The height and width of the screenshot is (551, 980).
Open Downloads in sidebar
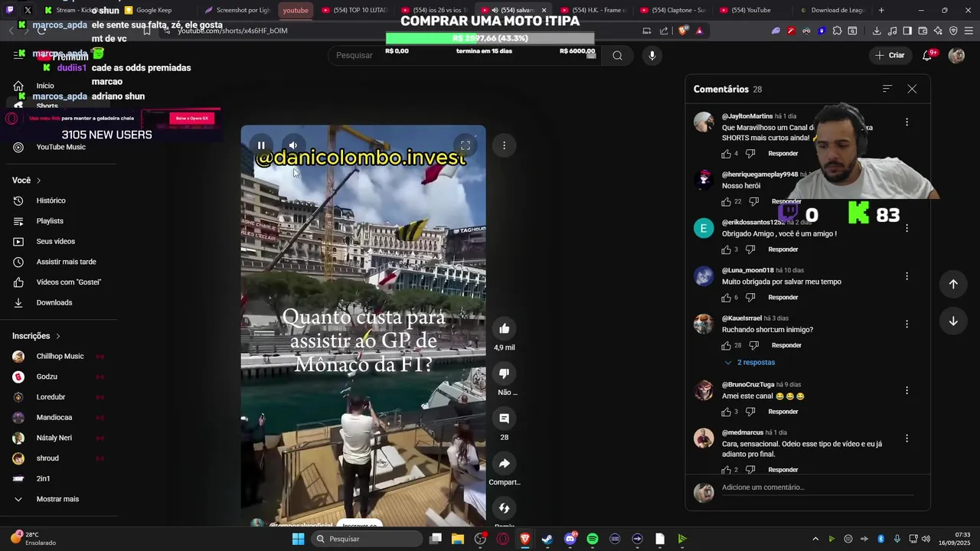pos(54,303)
